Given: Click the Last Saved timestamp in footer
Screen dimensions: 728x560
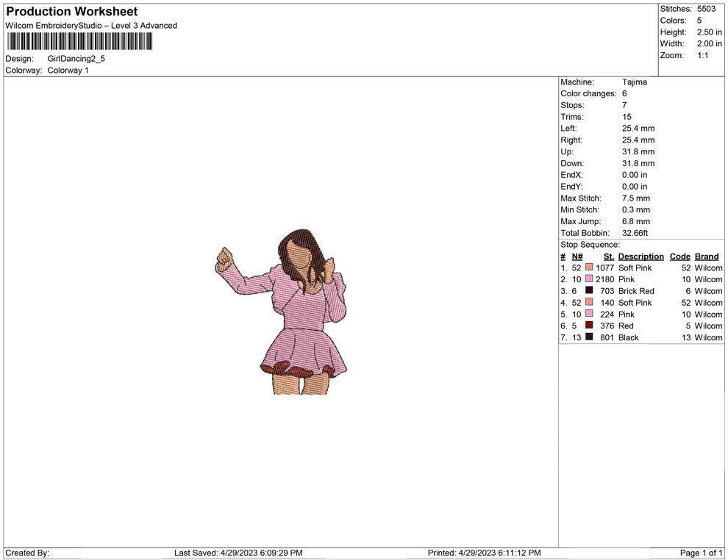Looking at the screenshot, I should pos(238,553).
